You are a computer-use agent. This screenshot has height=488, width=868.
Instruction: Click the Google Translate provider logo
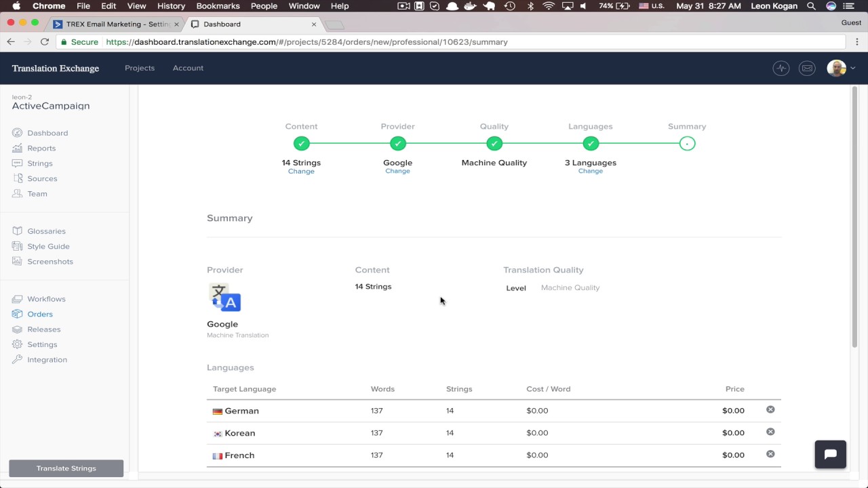pos(224,298)
